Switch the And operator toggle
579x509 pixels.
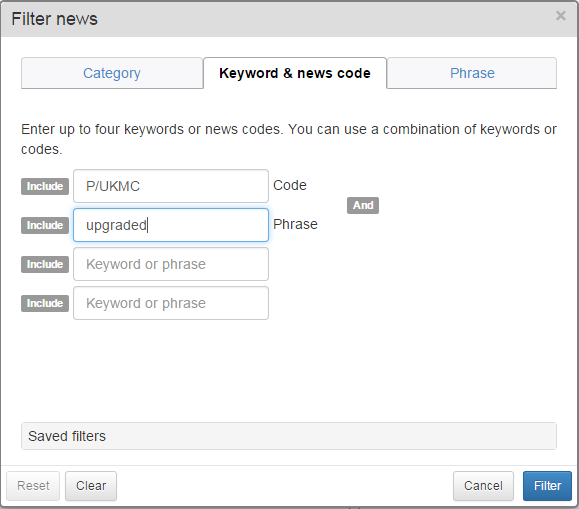[x=363, y=205]
